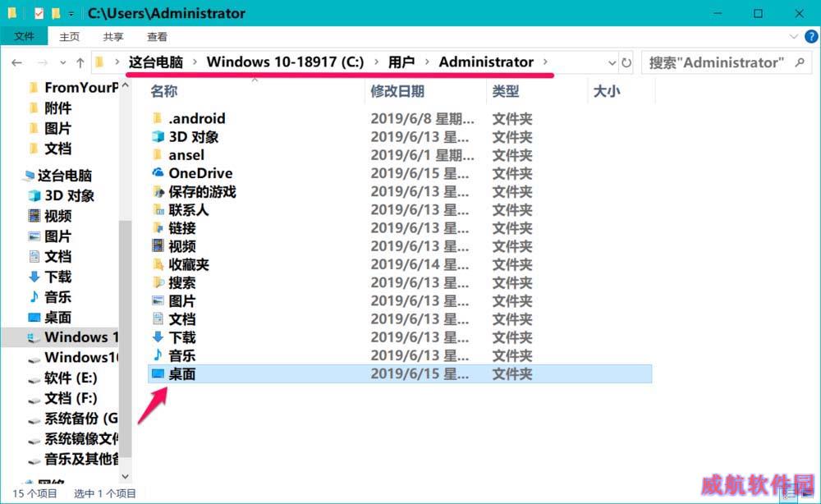Expand chevron after 这台电脑 in address bar
This screenshot has height=504, width=821.
[x=195, y=62]
